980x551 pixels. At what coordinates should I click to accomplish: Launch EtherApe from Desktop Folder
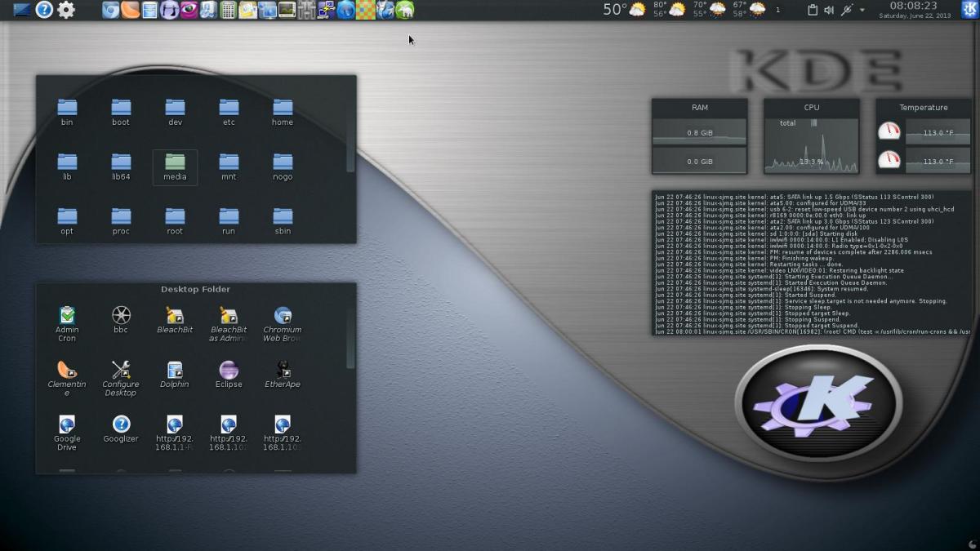(283, 375)
